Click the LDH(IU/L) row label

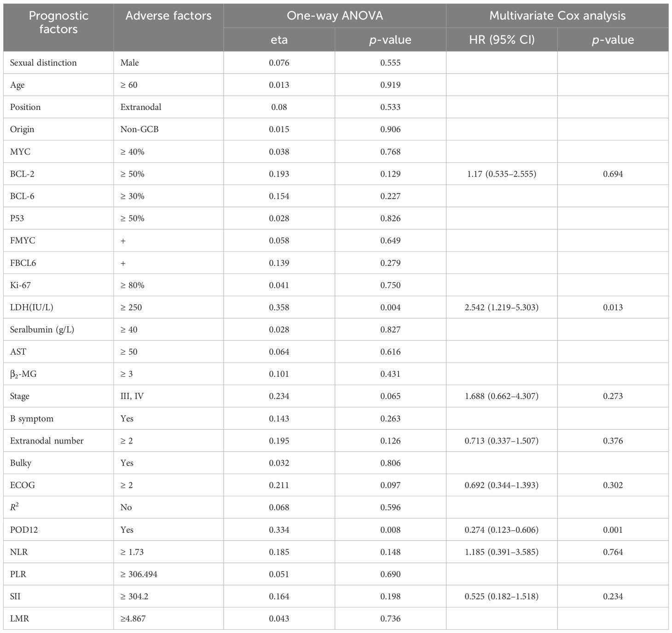32,307
